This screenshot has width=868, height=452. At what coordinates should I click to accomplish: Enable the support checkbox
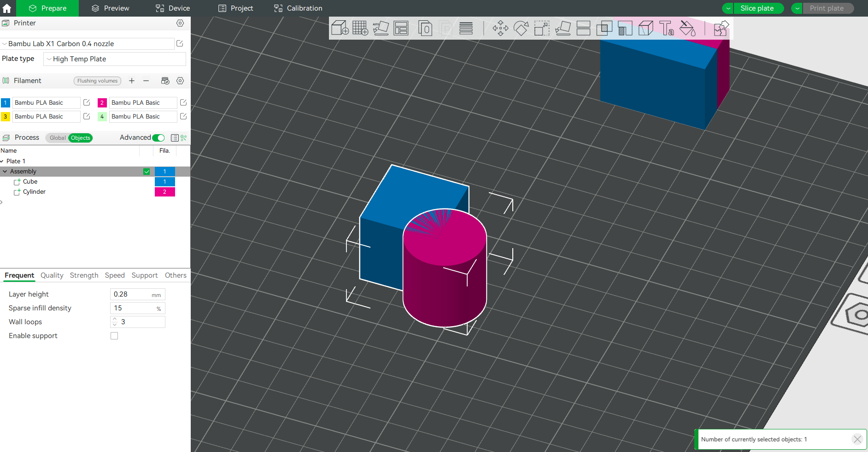point(114,336)
